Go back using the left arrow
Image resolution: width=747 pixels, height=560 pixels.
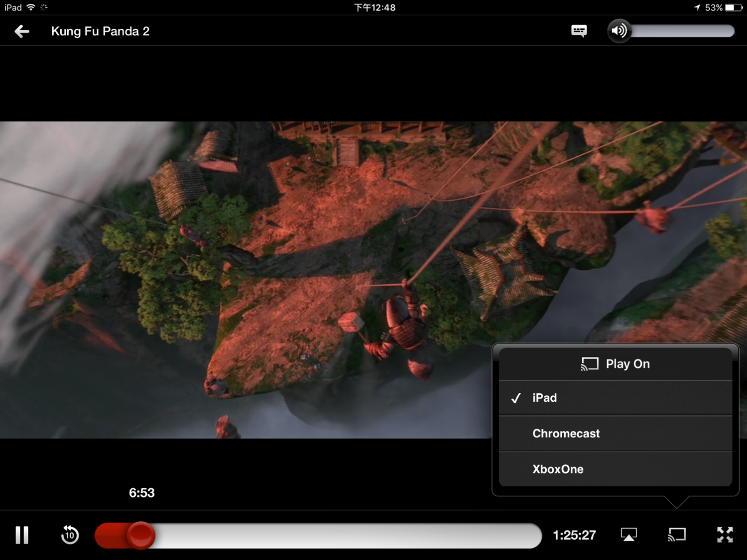click(22, 31)
